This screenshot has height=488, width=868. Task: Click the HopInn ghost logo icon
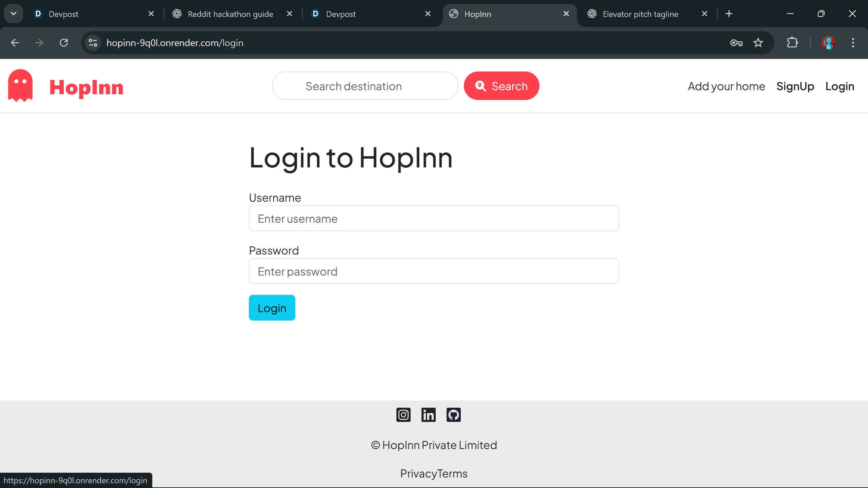[20, 85]
